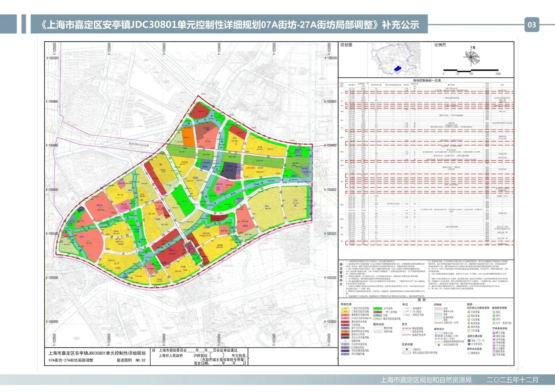555x392 pixels.
Task: Click the orange education research land swatch
Action: coord(345,331)
